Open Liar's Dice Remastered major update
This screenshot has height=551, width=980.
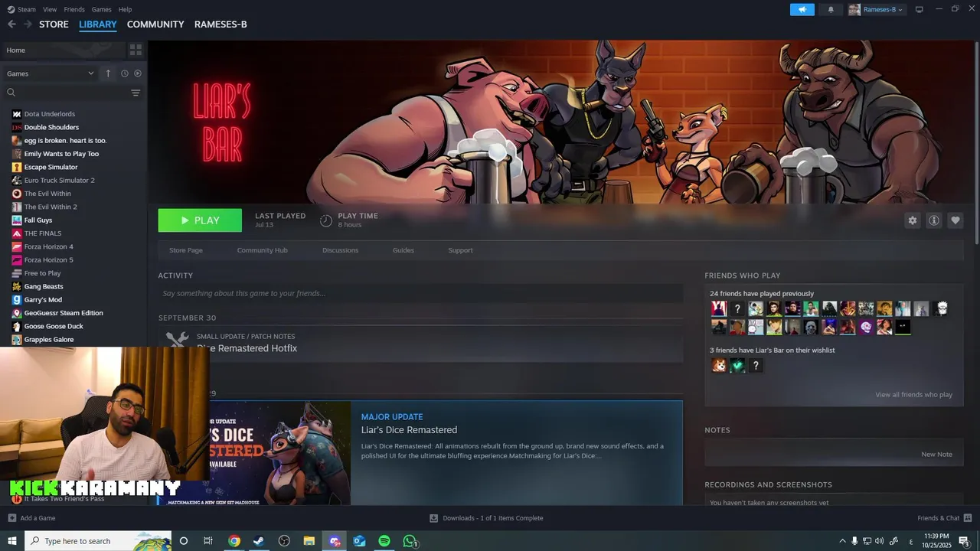[x=420, y=453]
